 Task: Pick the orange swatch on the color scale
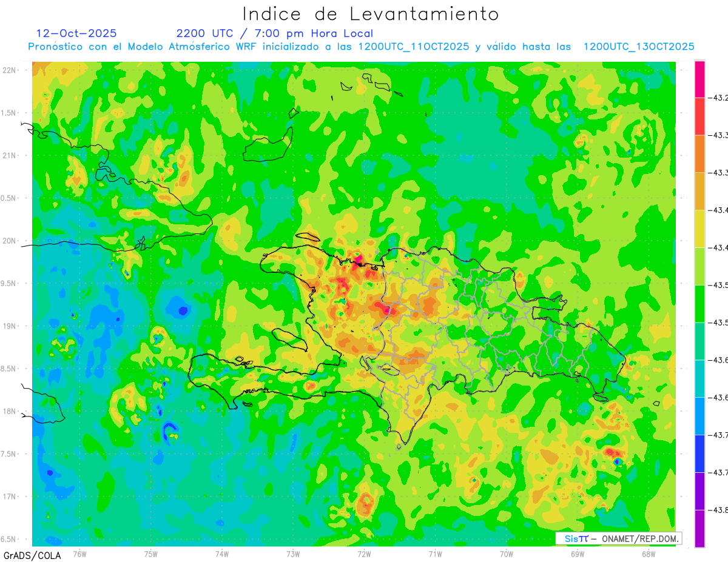699,154
